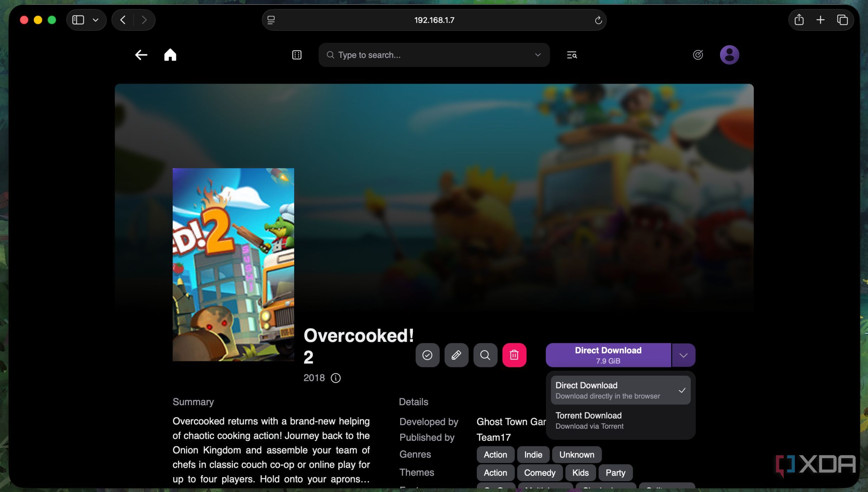Click the Comedy theme tag
Viewport: 868px width, 492px height.
pyautogui.click(x=539, y=473)
